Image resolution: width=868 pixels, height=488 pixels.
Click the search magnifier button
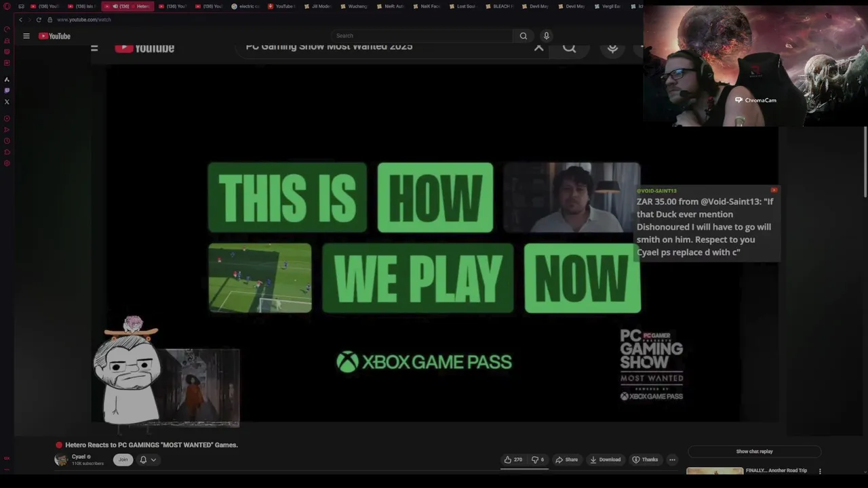tap(523, 36)
